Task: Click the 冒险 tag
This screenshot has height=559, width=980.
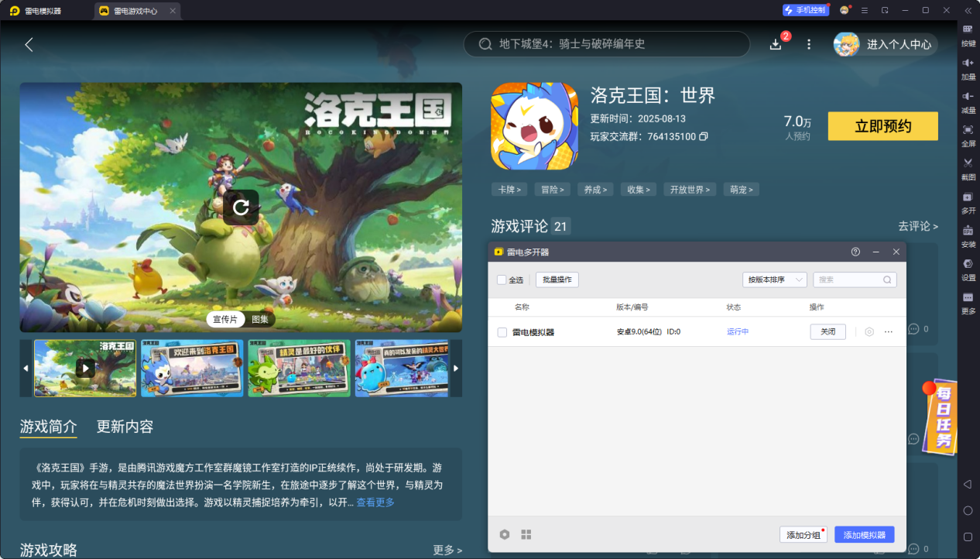Action: click(553, 189)
